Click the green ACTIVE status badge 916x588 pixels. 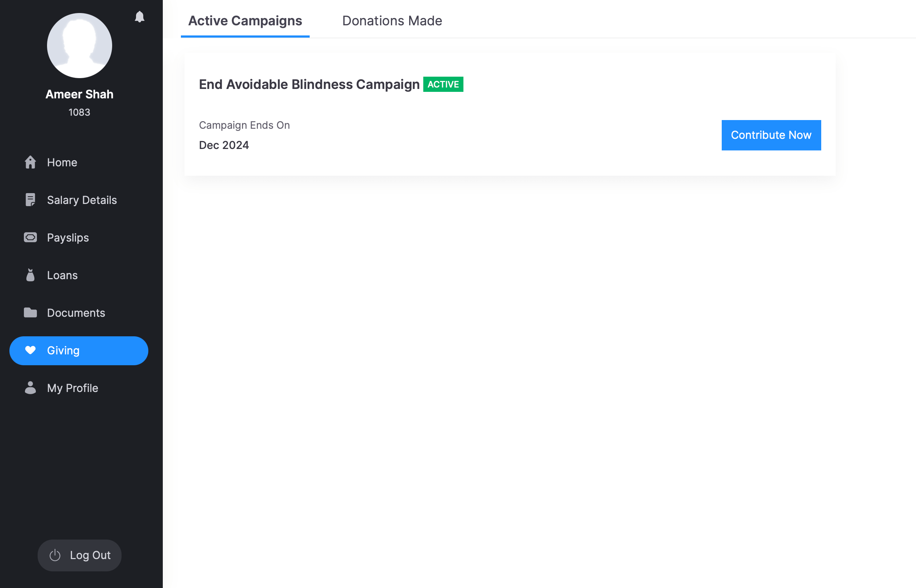point(443,84)
